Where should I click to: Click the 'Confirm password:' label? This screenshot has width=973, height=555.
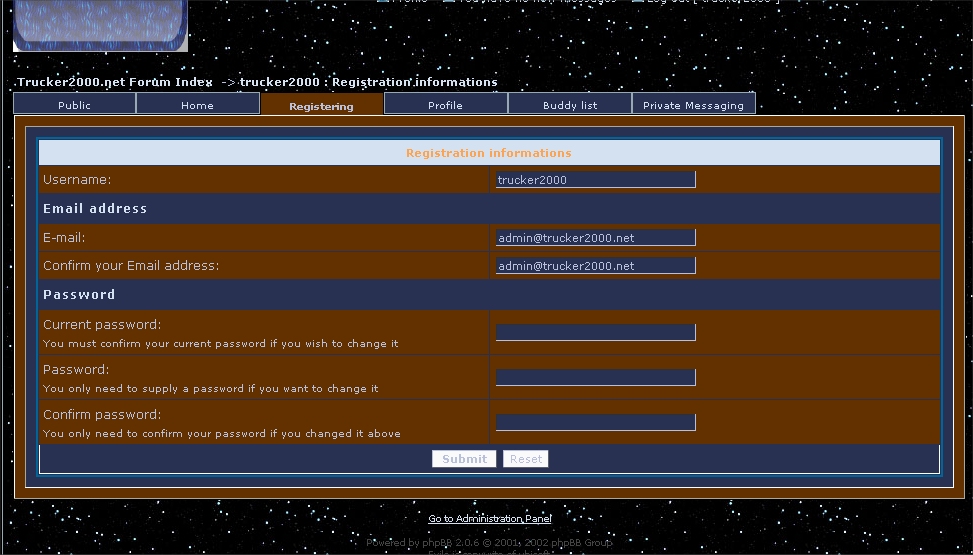pyautogui.click(x=102, y=414)
